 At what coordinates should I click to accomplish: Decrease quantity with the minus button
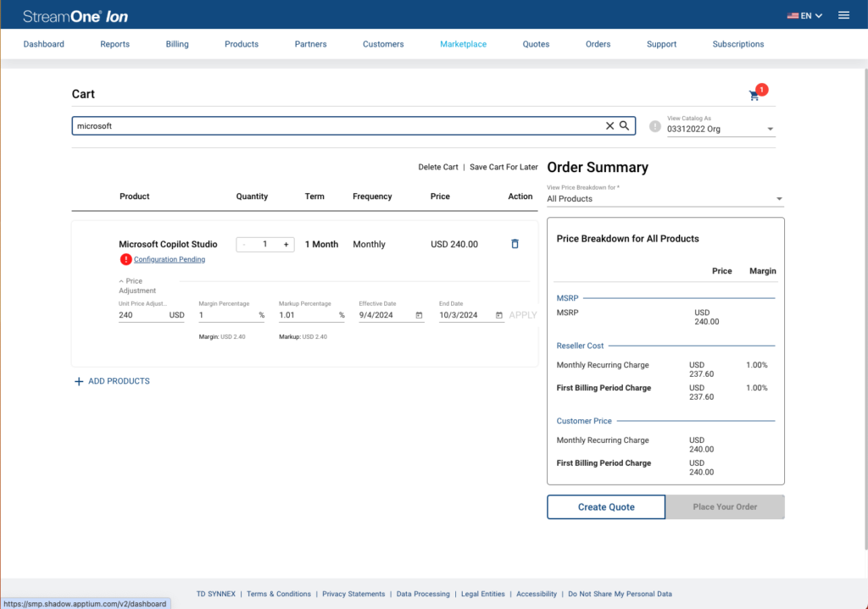click(243, 245)
